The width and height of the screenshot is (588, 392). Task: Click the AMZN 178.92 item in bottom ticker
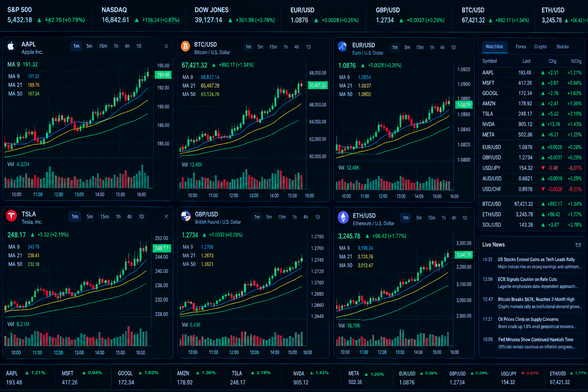(x=196, y=377)
